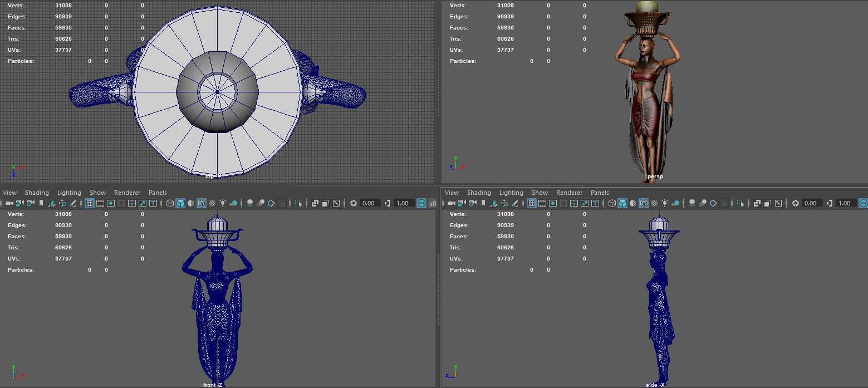
Task: Toggle View Transform ON button in front panel
Action: click(x=421, y=203)
